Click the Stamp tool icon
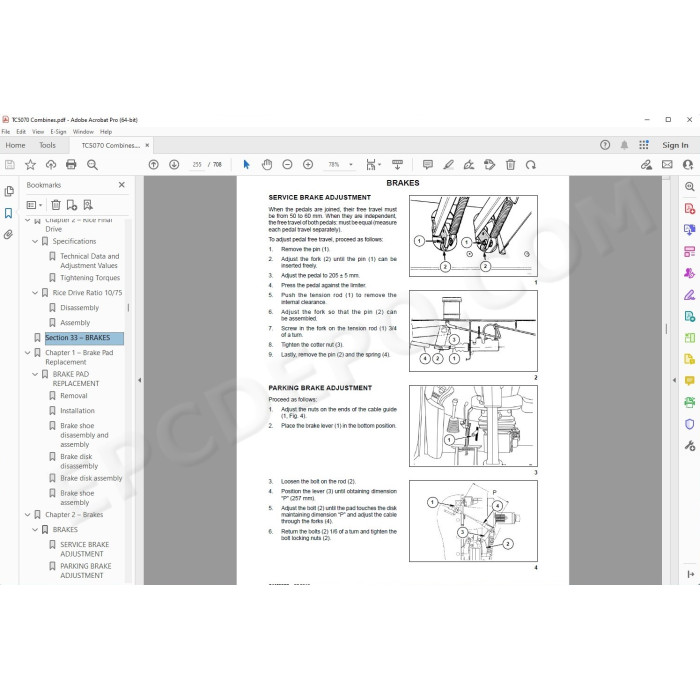This screenshot has height=700, width=700. pyautogui.click(x=490, y=165)
